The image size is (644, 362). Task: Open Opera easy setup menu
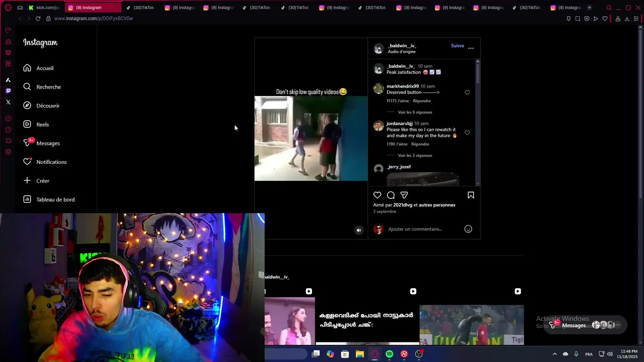(x=636, y=19)
